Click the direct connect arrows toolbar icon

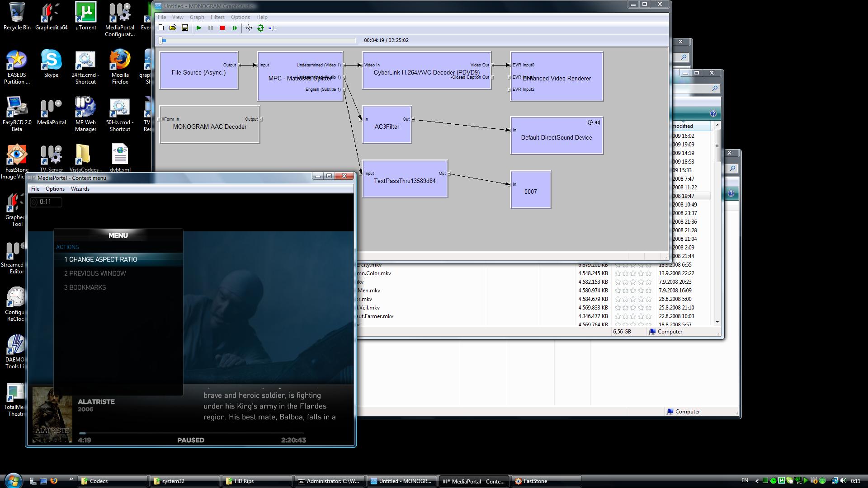pyautogui.click(x=249, y=28)
